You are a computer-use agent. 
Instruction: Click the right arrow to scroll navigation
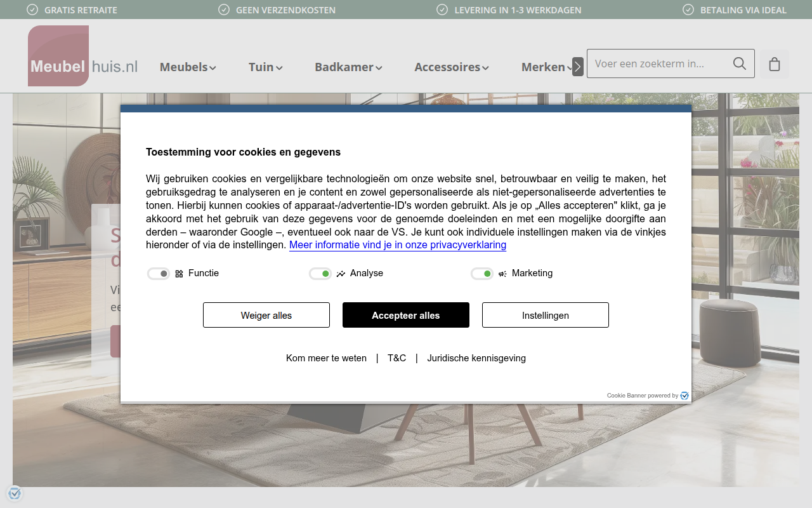(x=577, y=67)
